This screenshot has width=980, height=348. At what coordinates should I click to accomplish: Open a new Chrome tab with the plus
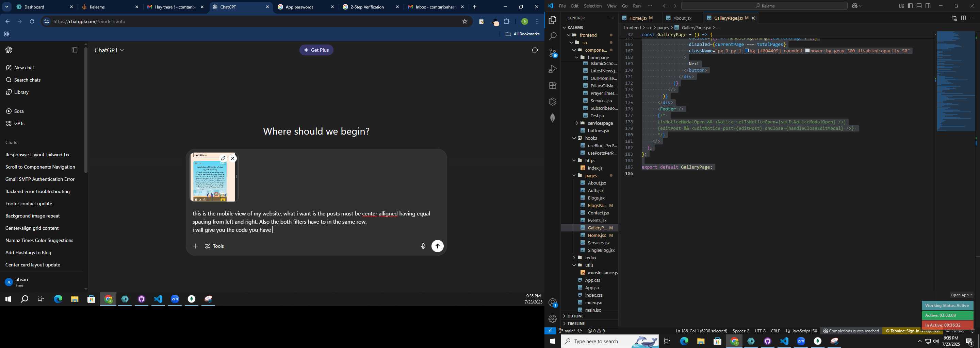(474, 7)
